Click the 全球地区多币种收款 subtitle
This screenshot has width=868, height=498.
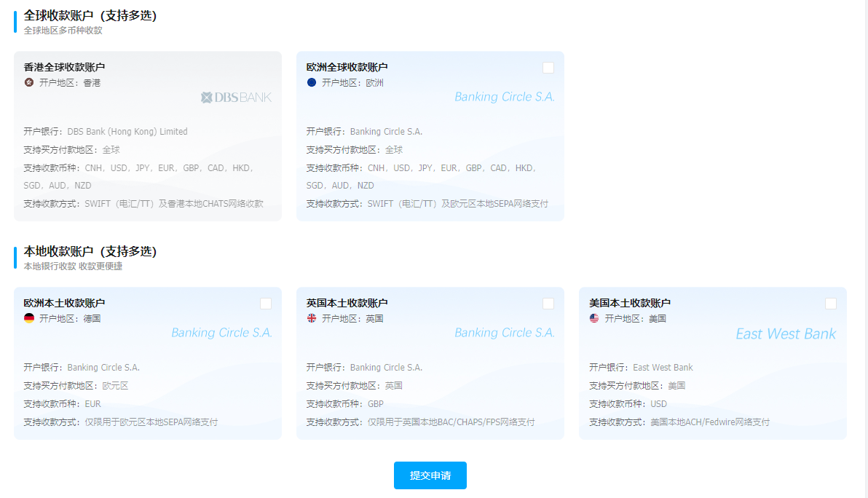tap(63, 31)
